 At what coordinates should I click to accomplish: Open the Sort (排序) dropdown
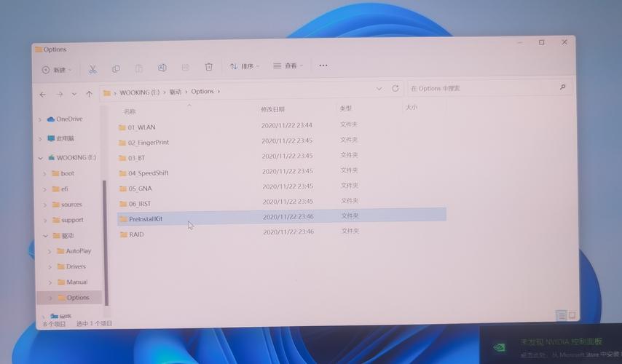click(244, 66)
